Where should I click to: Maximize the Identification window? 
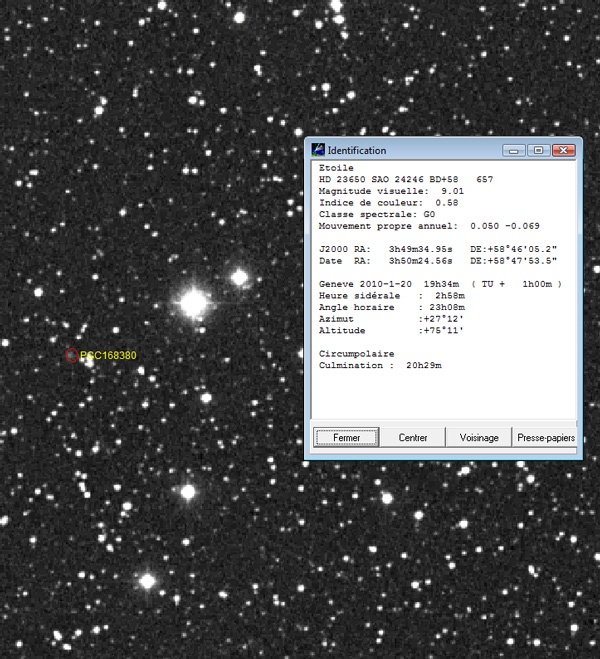click(538, 150)
